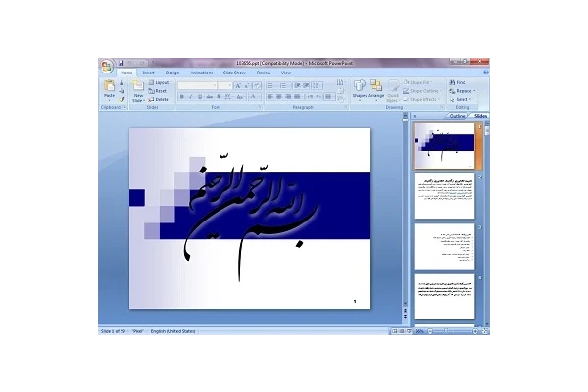The height and width of the screenshot is (392, 588).
Task: Click the zoom slider handle
Action: (x=446, y=331)
